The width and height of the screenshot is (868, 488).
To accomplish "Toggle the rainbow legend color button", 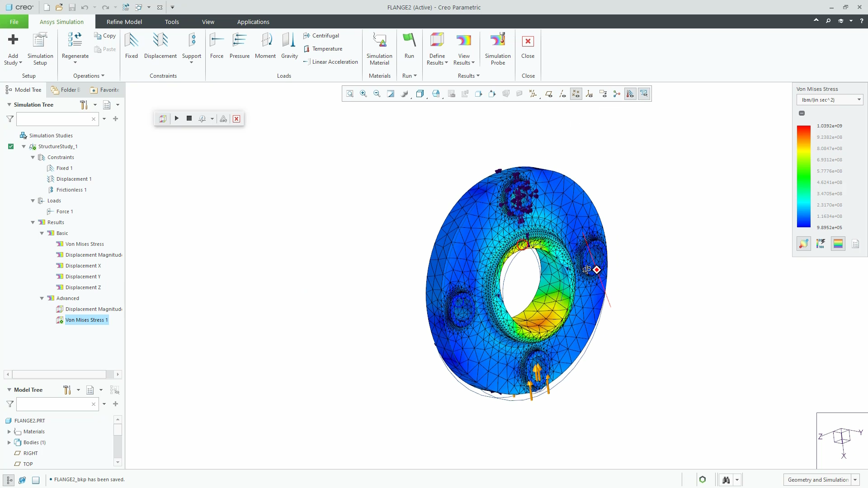I will [x=838, y=244].
